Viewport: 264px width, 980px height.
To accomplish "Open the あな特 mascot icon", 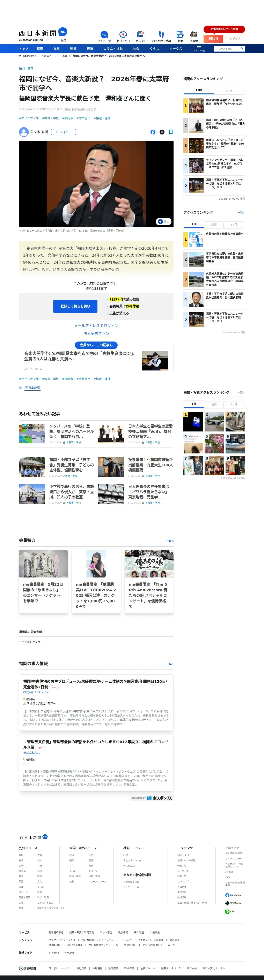I will click(194, 37).
